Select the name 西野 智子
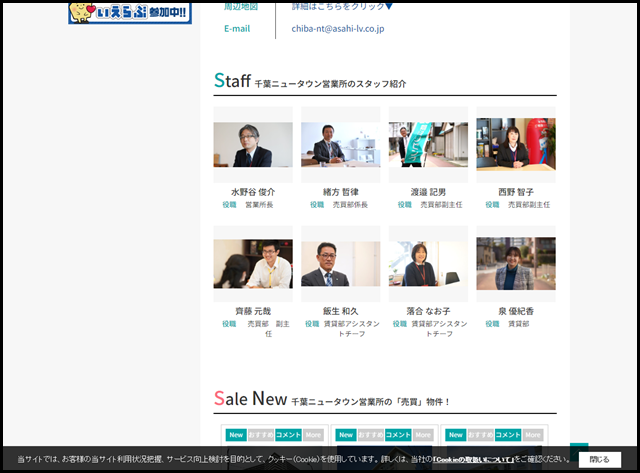 516,192
